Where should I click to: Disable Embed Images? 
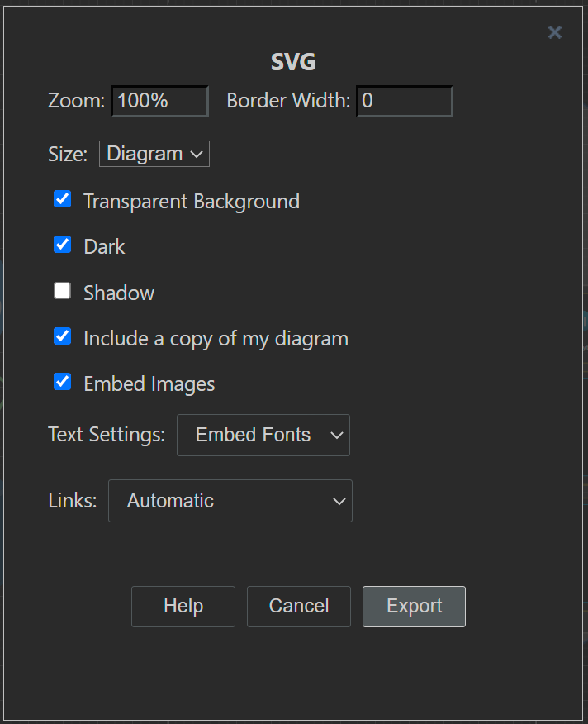click(62, 381)
